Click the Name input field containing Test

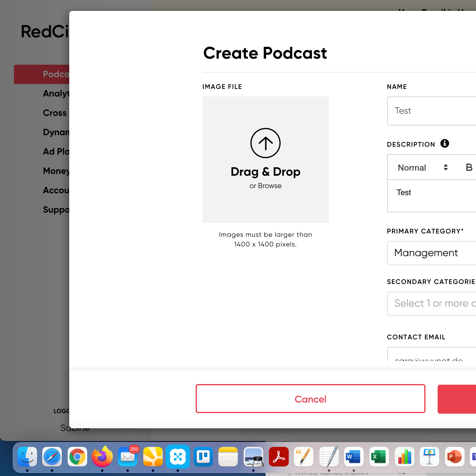click(432, 111)
